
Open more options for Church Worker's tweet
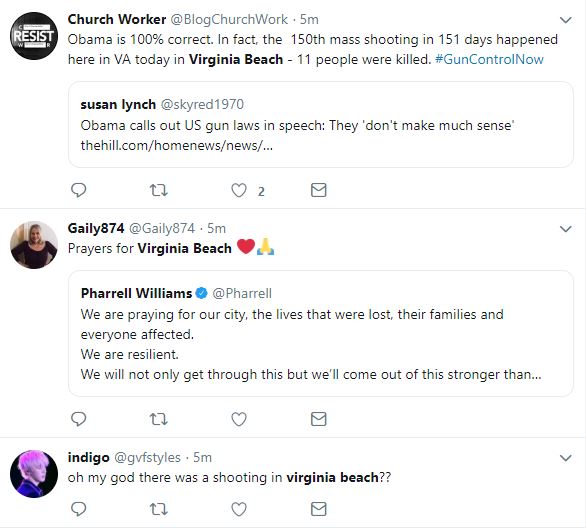566,20
